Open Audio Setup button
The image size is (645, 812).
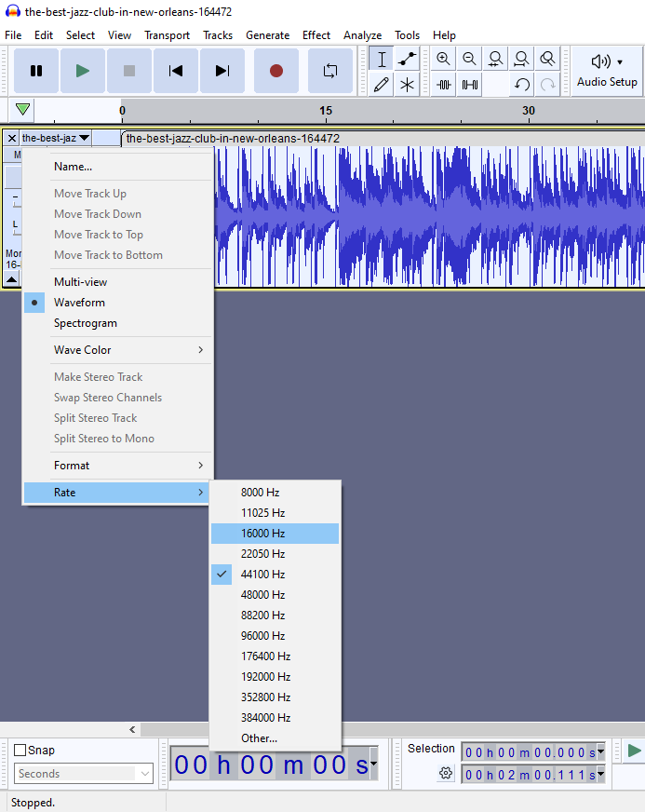coord(607,71)
